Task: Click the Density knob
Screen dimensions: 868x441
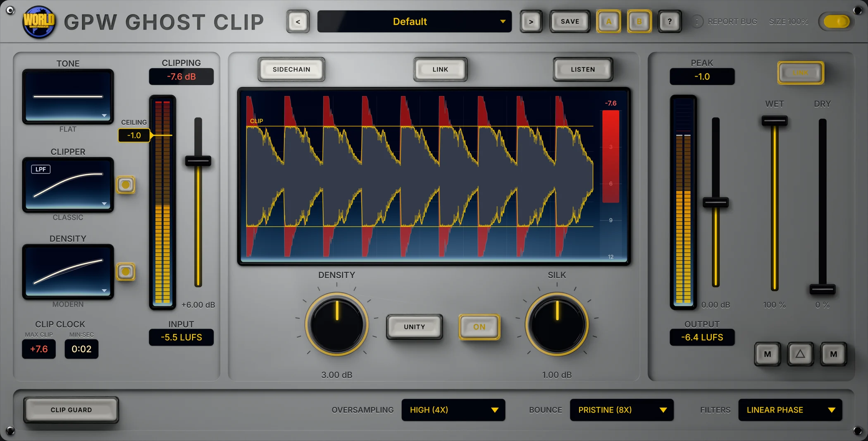Action: tap(336, 324)
